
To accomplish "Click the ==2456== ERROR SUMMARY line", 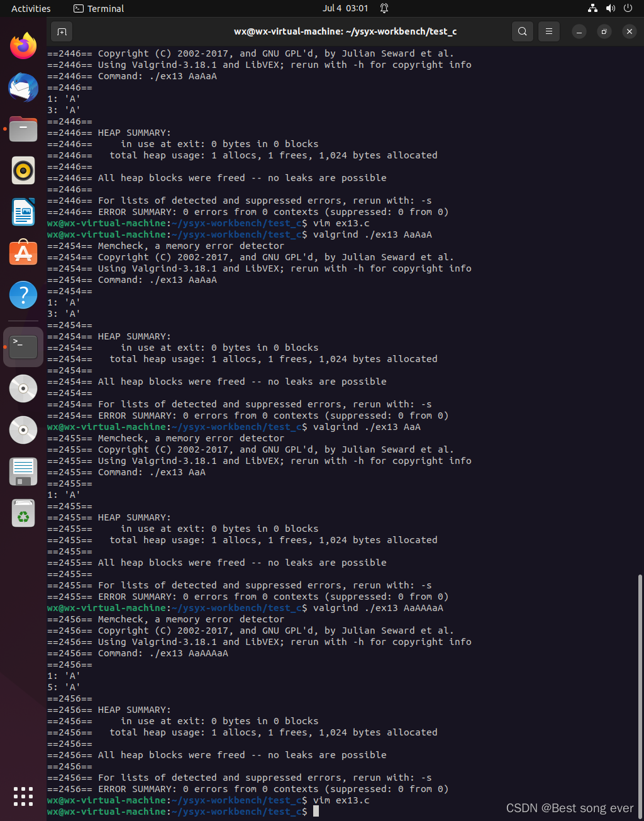I will pos(248,789).
